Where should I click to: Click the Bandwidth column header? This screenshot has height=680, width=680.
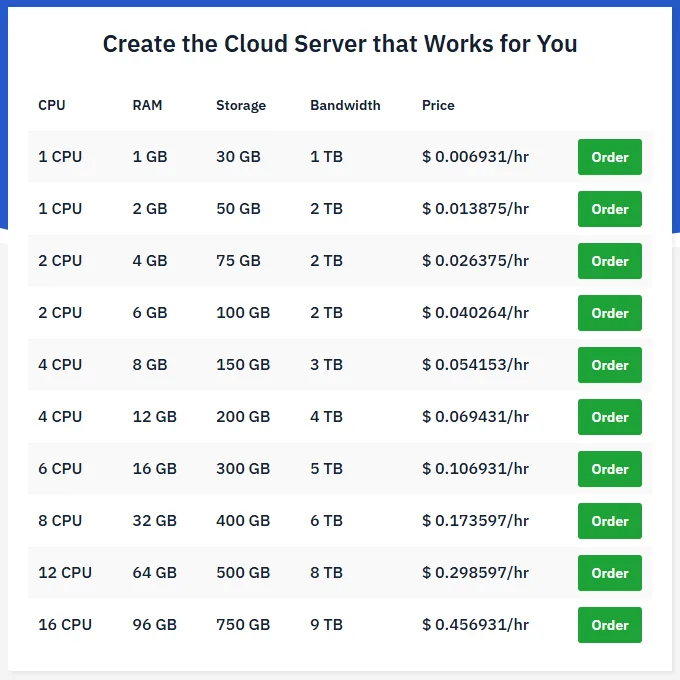click(x=345, y=105)
